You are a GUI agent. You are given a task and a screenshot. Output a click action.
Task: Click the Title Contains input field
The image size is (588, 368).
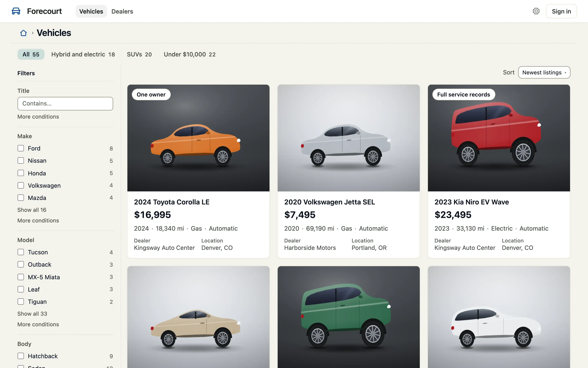point(65,104)
